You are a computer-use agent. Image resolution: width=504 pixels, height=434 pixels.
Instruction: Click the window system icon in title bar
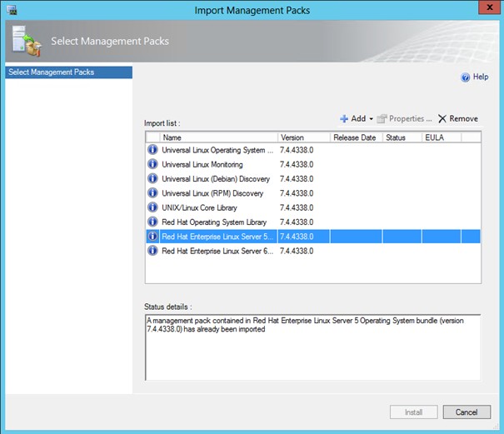tap(12, 10)
